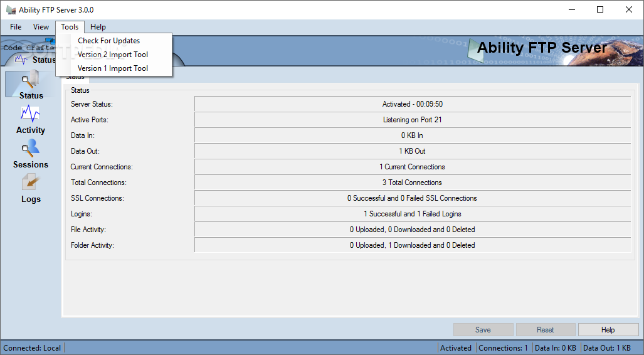Click 'Connections: 1' in status bar

503,348
